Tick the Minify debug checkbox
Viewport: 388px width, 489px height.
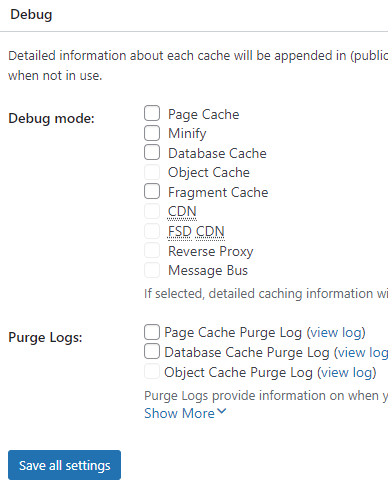coord(152,133)
